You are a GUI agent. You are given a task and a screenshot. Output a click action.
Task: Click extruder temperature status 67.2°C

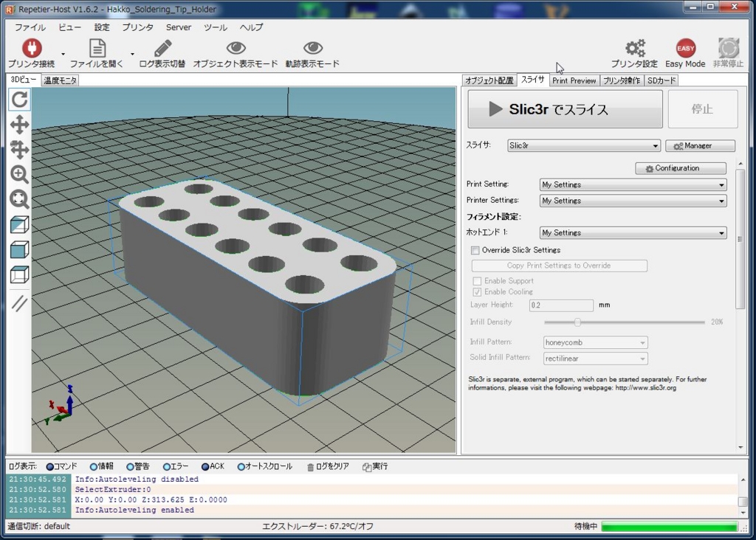317,527
